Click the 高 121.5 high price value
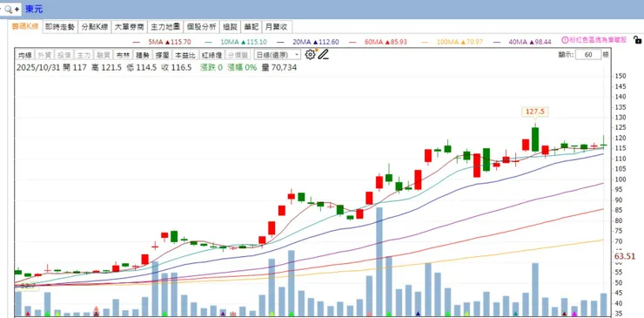644x318 pixels. [106, 68]
